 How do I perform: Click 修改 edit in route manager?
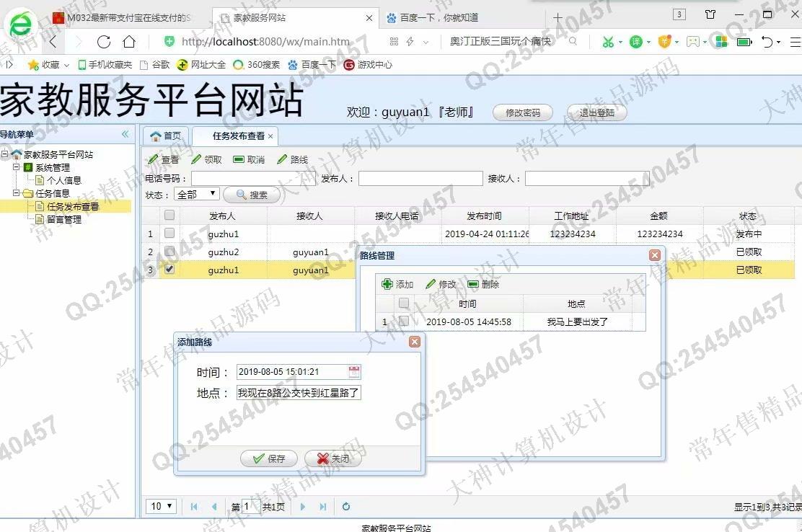(x=441, y=284)
